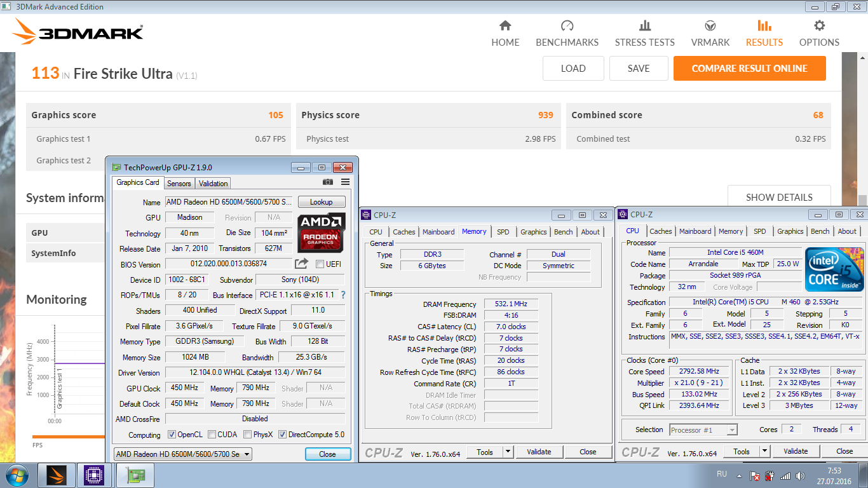
Task: Click the Load button
Action: (x=573, y=69)
